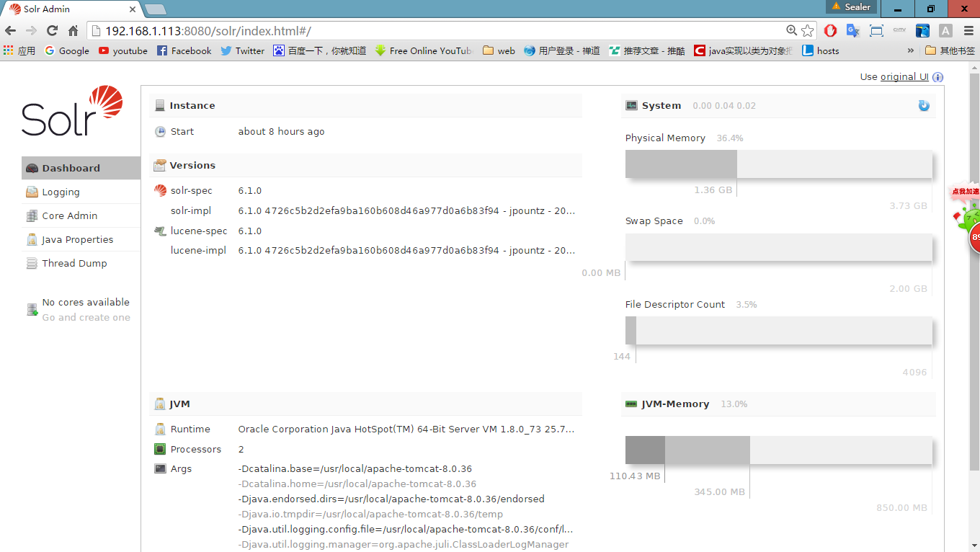Click the Core Admin server icon

pyautogui.click(x=32, y=216)
